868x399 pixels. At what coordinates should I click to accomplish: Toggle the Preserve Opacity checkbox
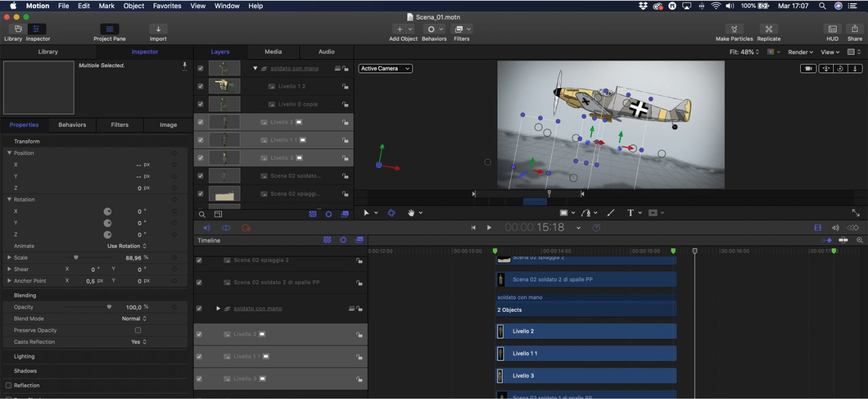(138, 330)
